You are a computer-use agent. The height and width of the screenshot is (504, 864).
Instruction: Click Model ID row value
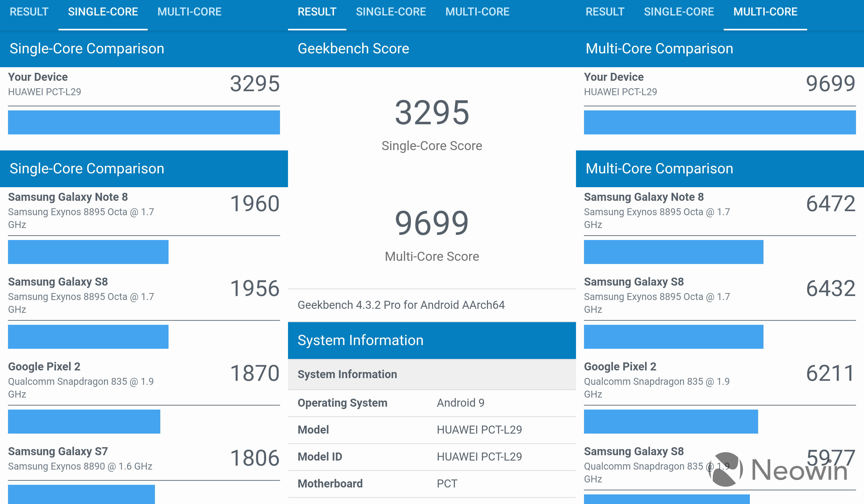479,457
